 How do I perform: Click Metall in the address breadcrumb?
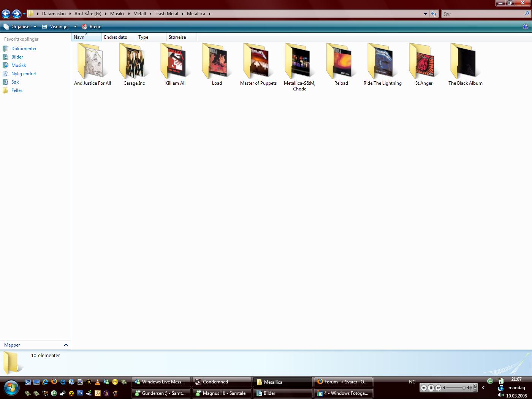139,14
